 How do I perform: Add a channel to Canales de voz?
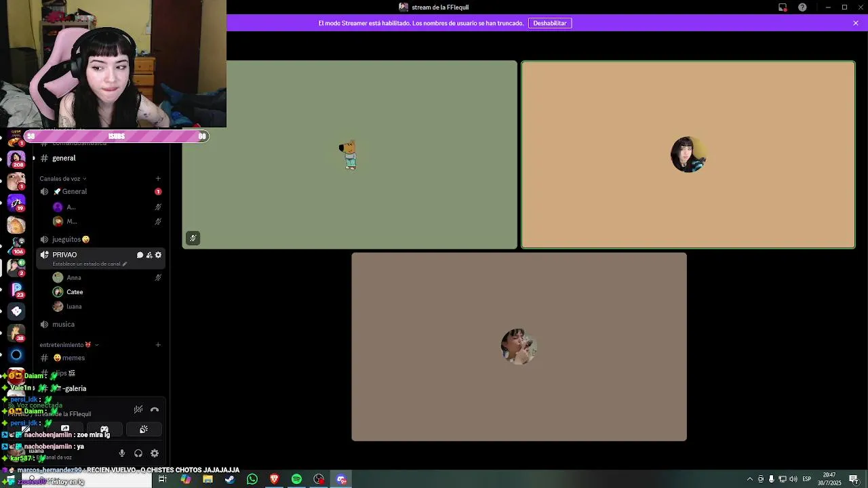[x=158, y=179]
